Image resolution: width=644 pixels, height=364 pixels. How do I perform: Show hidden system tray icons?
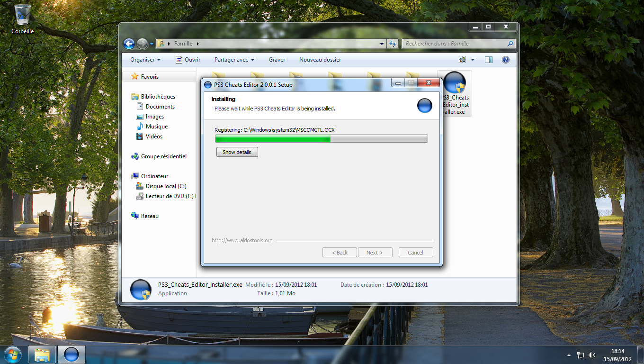coord(569,355)
